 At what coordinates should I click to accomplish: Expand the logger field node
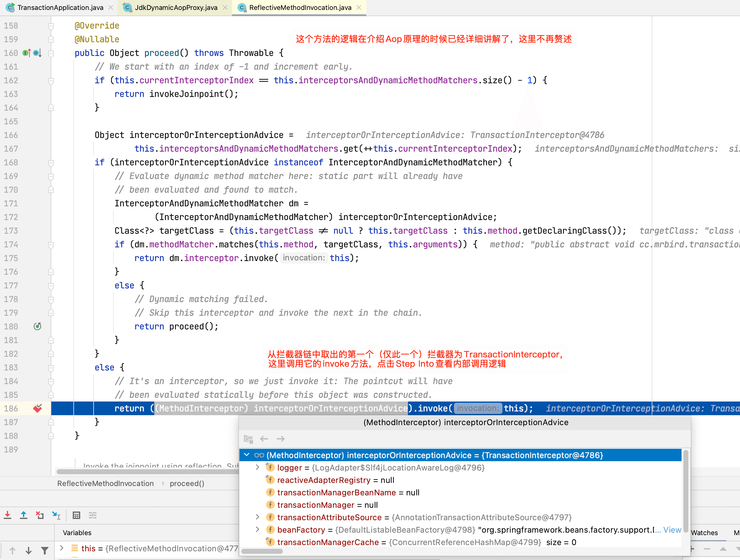257,467
